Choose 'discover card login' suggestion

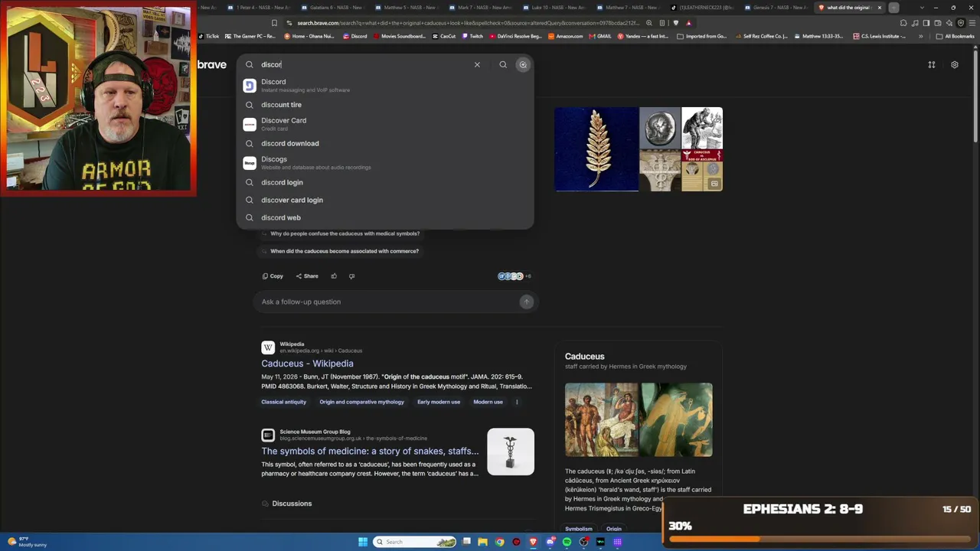click(x=385, y=201)
